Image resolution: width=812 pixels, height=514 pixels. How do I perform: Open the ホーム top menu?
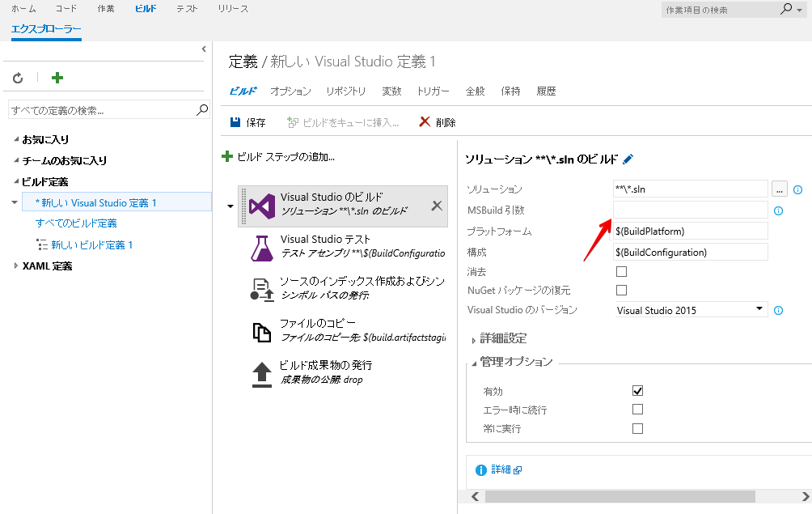point(23,9)
